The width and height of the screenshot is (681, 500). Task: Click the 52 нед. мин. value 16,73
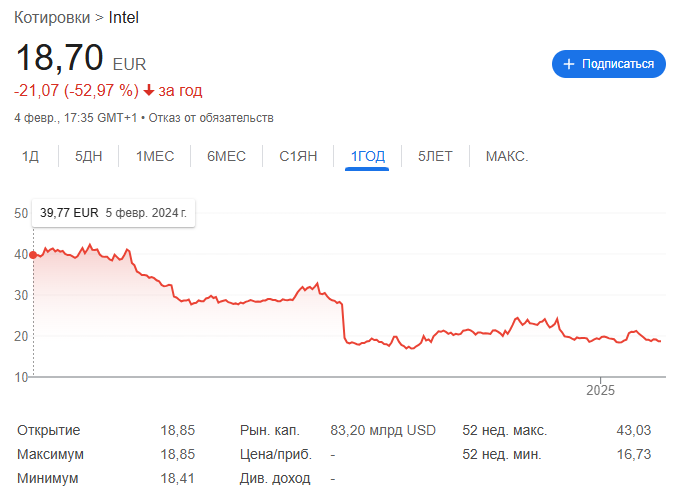(x=634, y=454)
